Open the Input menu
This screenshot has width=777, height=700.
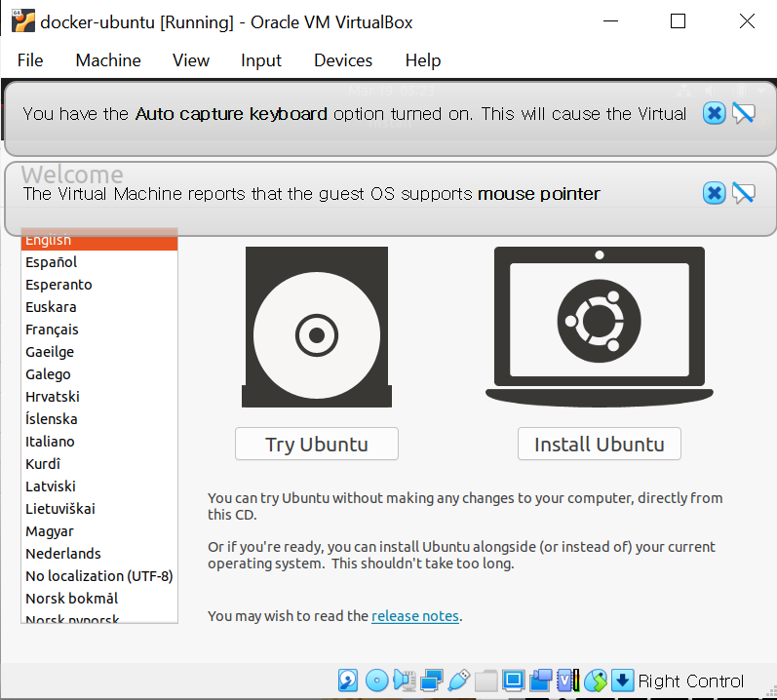261,60
